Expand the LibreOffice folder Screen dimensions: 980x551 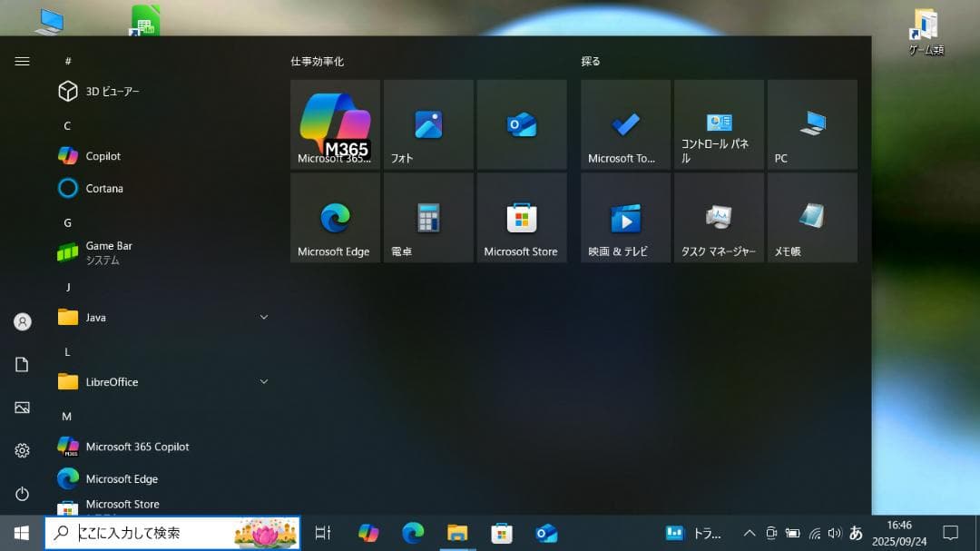(163, 382)
